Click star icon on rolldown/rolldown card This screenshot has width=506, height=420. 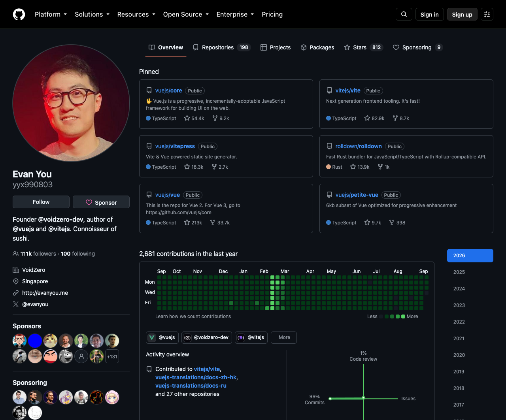pyautogui.click(x=353, y=167)
